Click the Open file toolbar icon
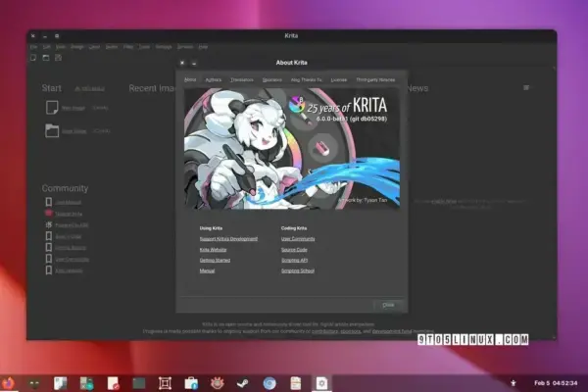588x392 pixels. (x=46, y=58)
